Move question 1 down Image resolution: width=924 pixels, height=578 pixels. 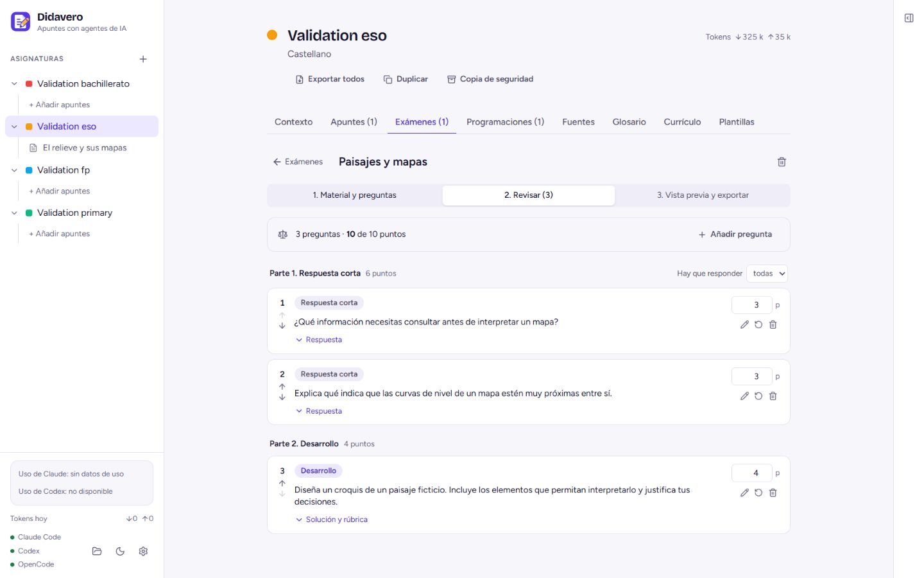[282, 326]
